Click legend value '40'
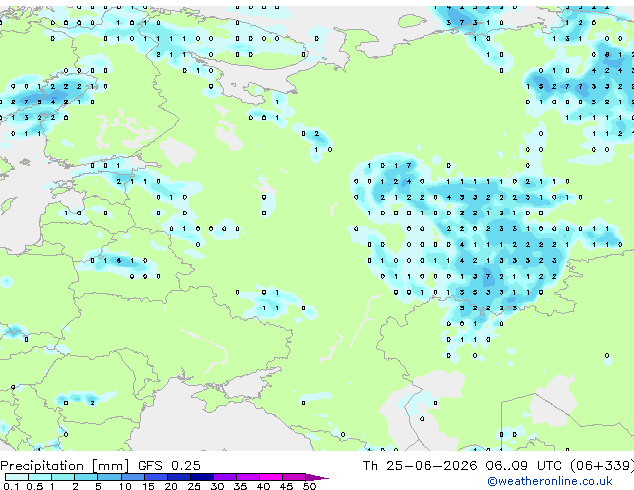 pyautogui.click(x=263, y=486)
